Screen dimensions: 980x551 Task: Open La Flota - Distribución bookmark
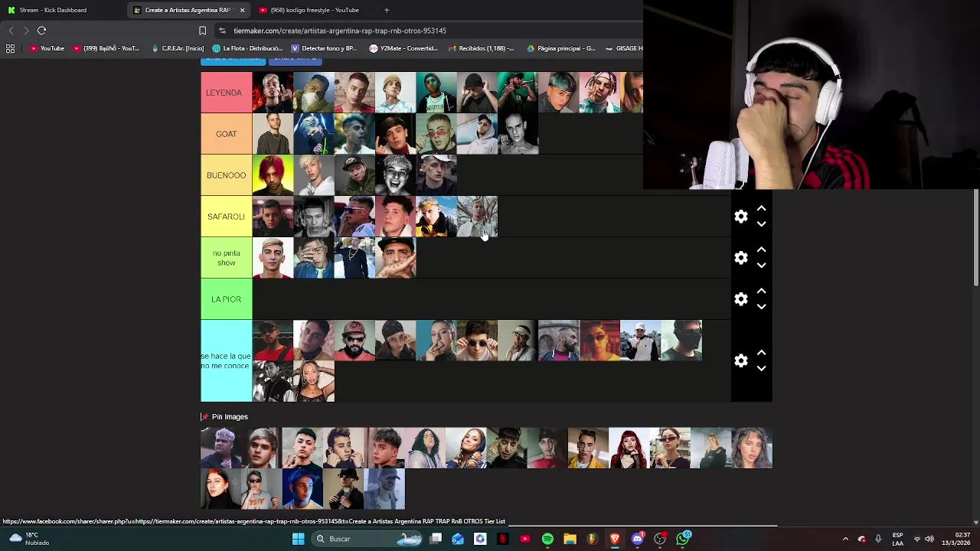(247, 48)
